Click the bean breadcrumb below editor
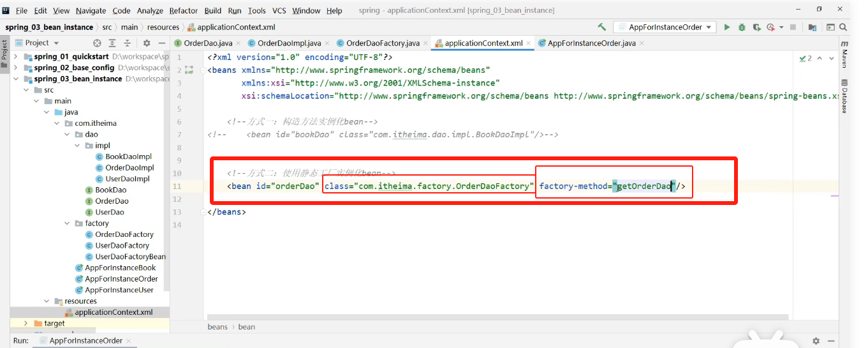The height and width of the screenshot is (348, 868). click(x=247, y=327)
